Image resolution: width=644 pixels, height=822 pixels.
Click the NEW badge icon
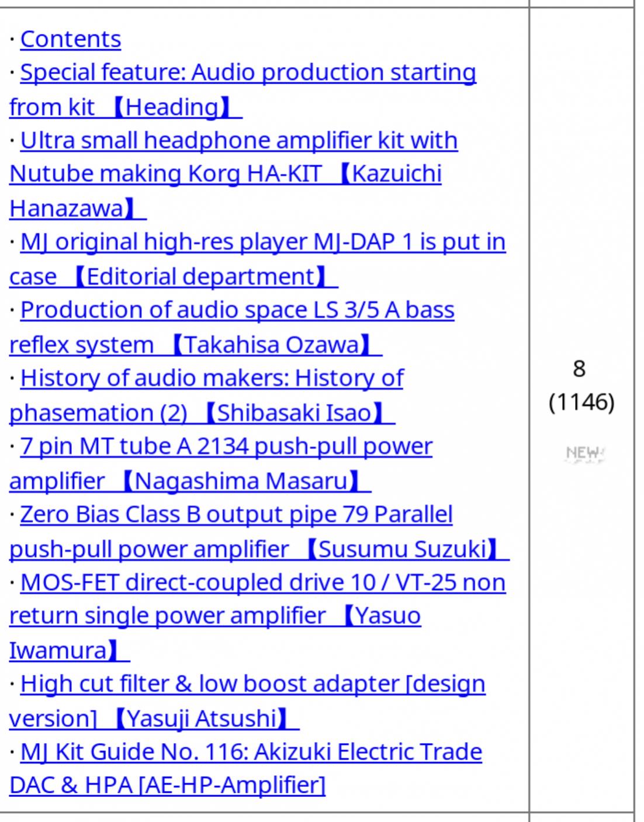tap(585, 453)
